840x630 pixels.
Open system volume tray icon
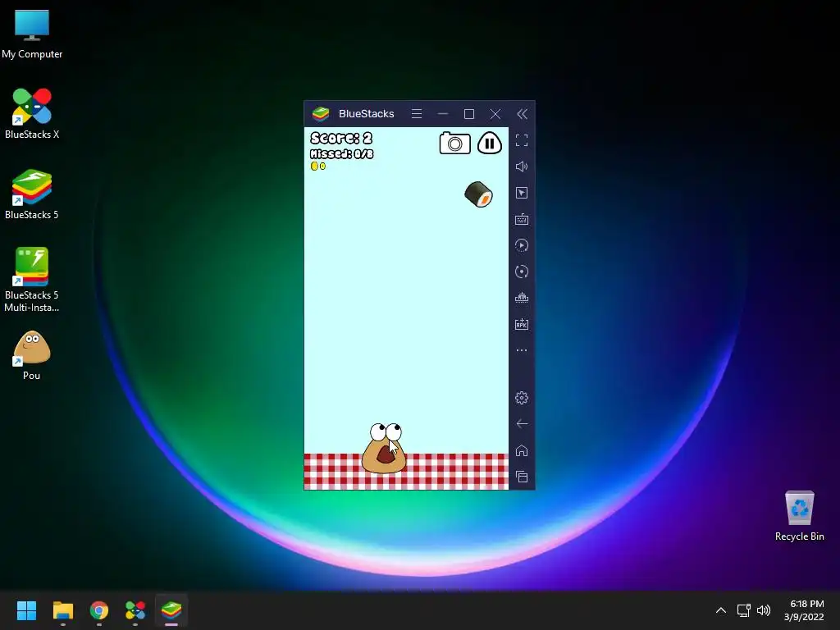click(x=764, y=610)
